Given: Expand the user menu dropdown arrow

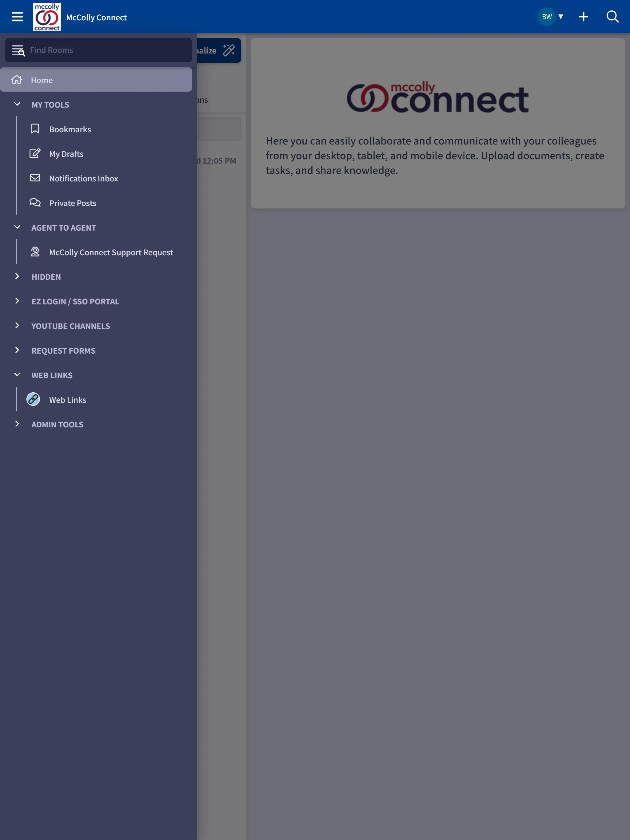Looking at the screenshot, I should [x=560, y=17].
